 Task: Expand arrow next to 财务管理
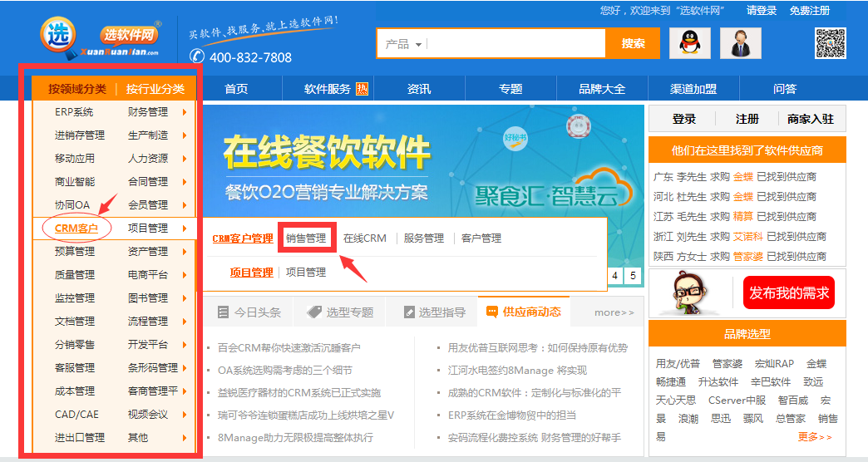click(x=185, y=112)
